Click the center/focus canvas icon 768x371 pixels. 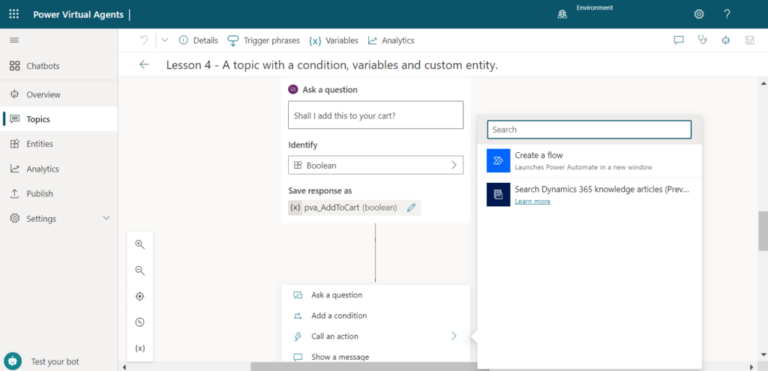[x=140, y=297]
